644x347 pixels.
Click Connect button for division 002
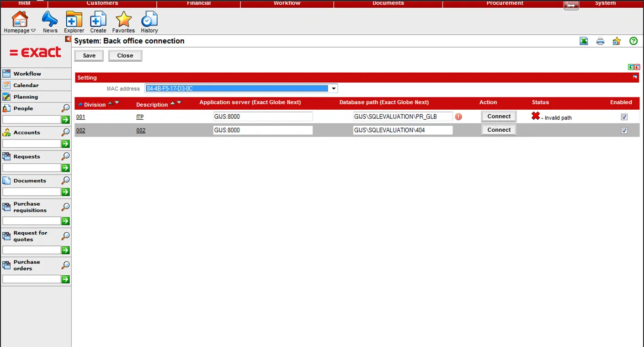coord(499,130)
